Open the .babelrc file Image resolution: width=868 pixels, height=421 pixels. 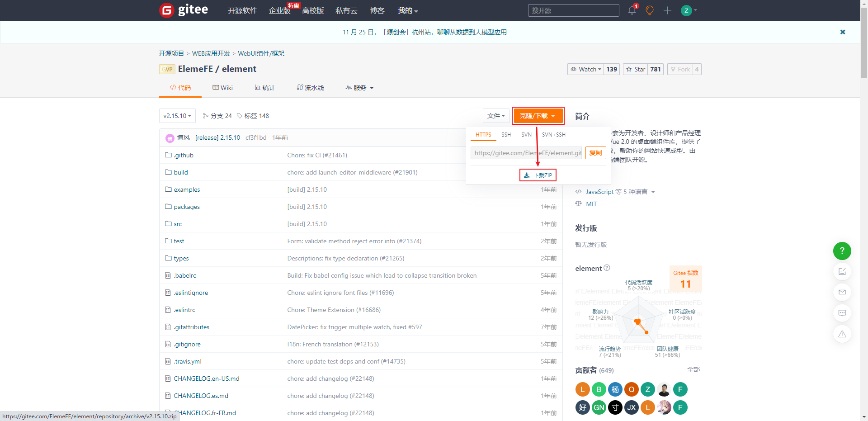185,275
